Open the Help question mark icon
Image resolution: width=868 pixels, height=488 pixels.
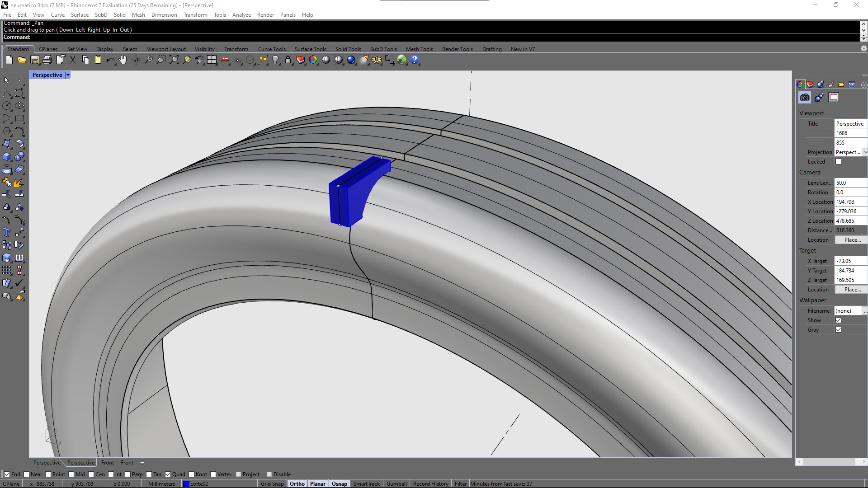[415, 60]
